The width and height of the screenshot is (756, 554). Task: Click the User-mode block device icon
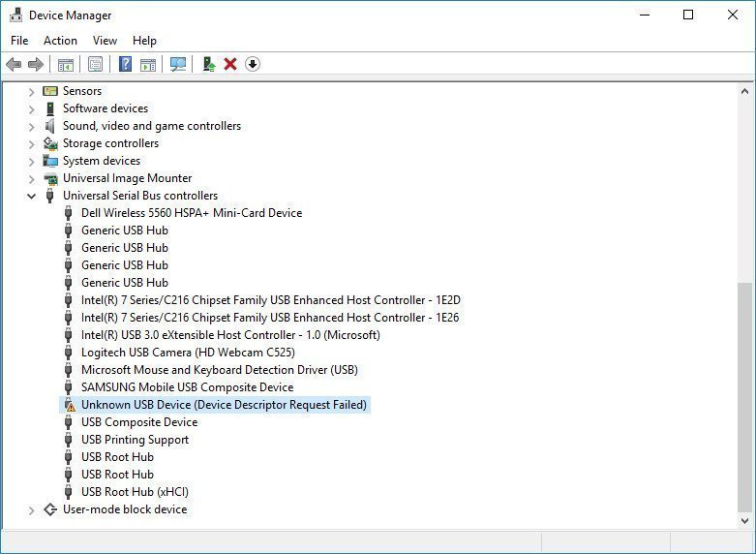[50, 509]
